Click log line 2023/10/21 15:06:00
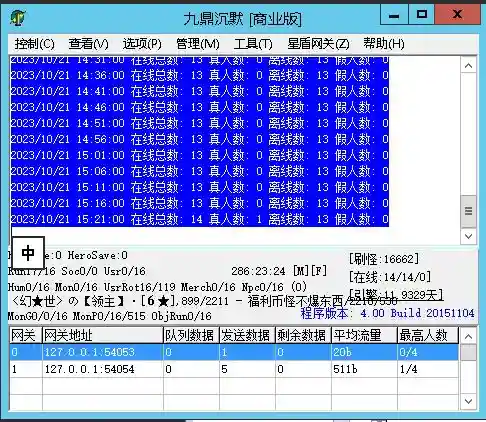486x422 pixels. (x=200, y=171)
